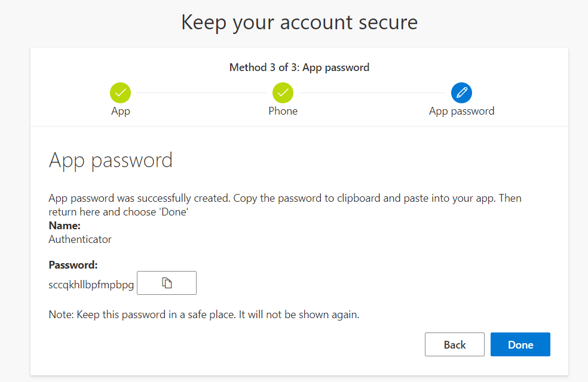Select the App step label
Screen dimensions: 588x382
[120, 111]
